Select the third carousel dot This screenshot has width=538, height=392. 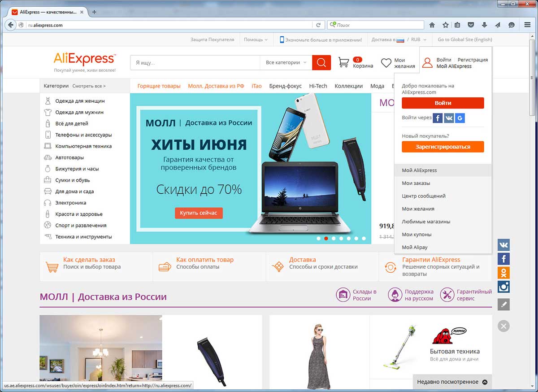334,239
